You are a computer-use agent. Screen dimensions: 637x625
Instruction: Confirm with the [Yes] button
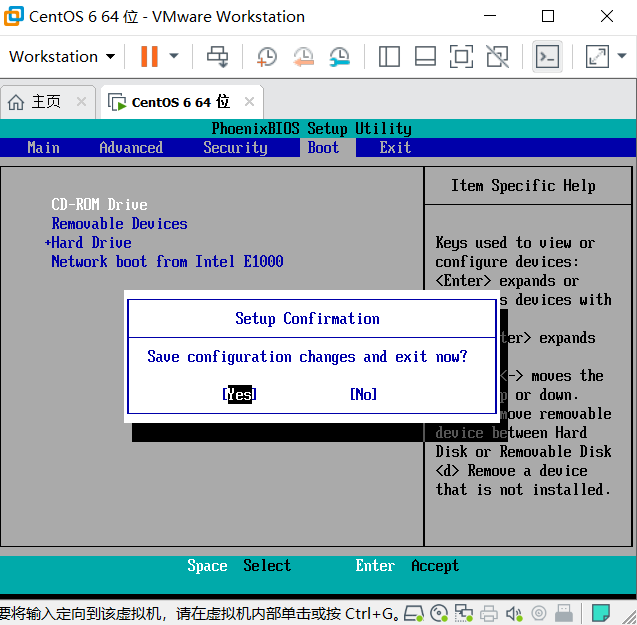[x=239, y=394]
